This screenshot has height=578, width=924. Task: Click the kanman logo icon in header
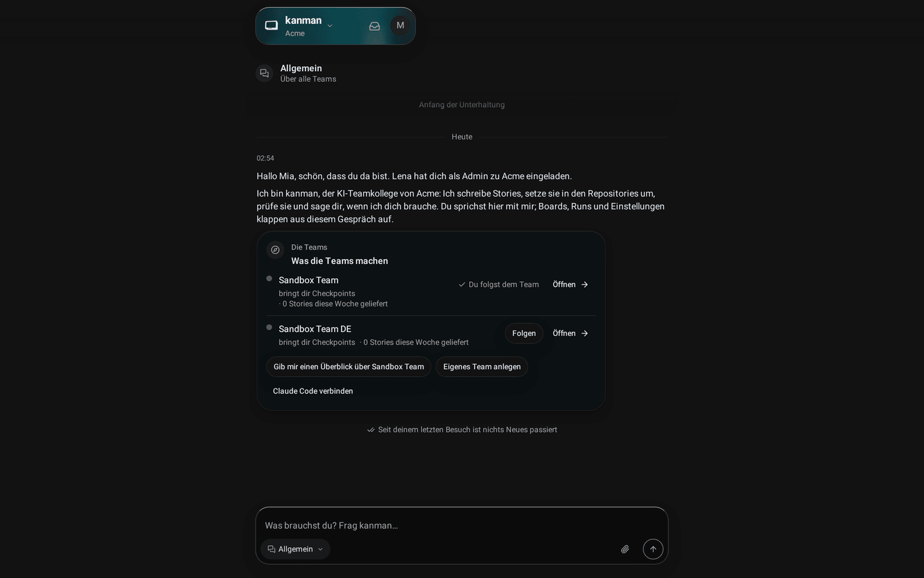tap(271, 26)
